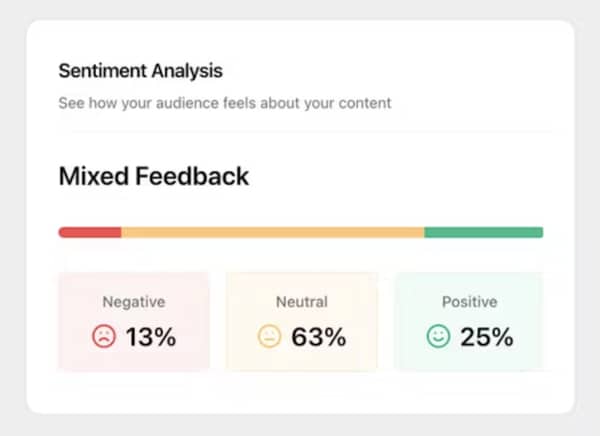Click the Mixed Feedback heading
This screenshot has width=600, height=436.
pos(153,177)
